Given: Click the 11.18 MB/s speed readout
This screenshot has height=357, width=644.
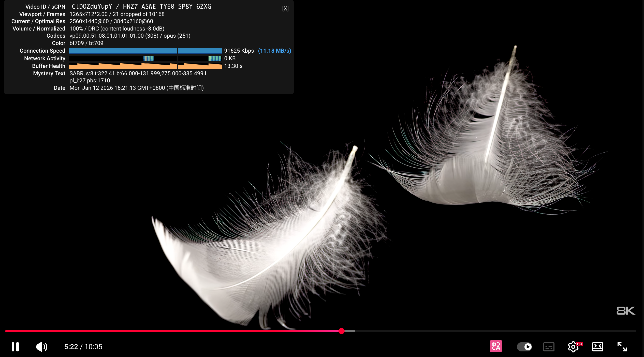Looking at the screenshot, I should [274, 51].
